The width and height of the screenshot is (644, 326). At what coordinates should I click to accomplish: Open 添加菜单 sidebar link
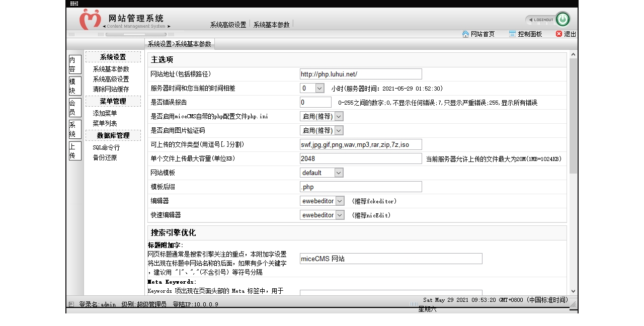[105, 113]
